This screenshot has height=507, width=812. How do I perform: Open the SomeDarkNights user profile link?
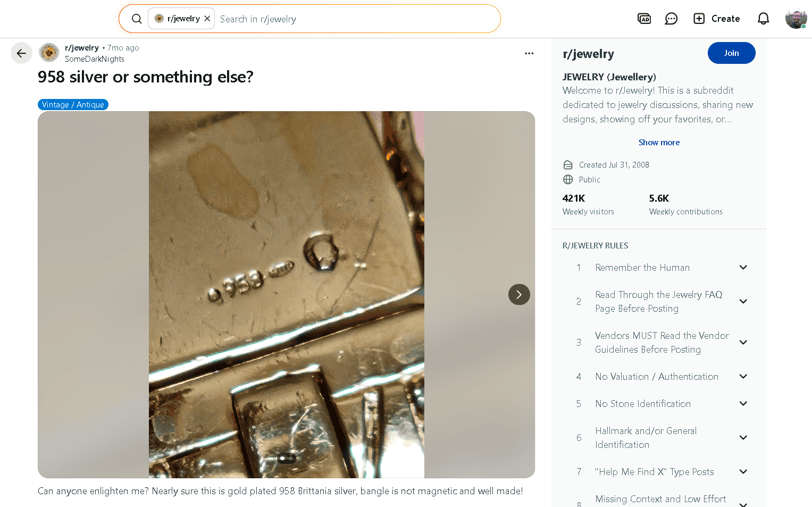[x=95, y=59]
